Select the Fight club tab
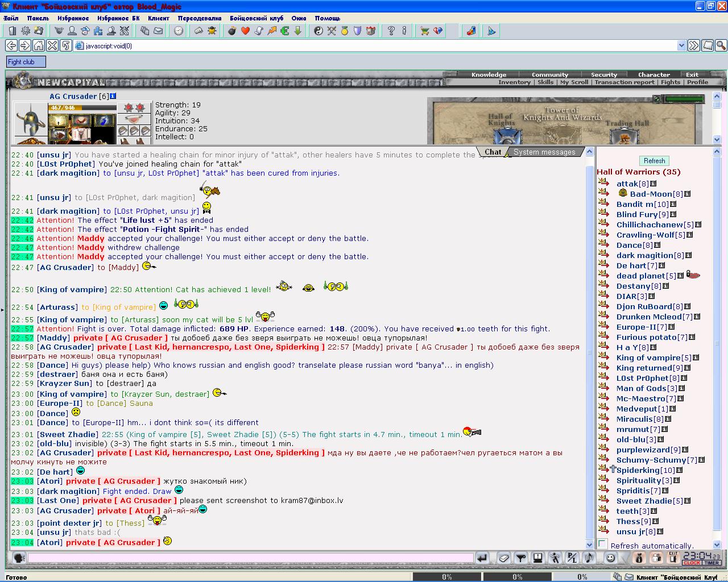The image size is (728, 582). [26, 62]
